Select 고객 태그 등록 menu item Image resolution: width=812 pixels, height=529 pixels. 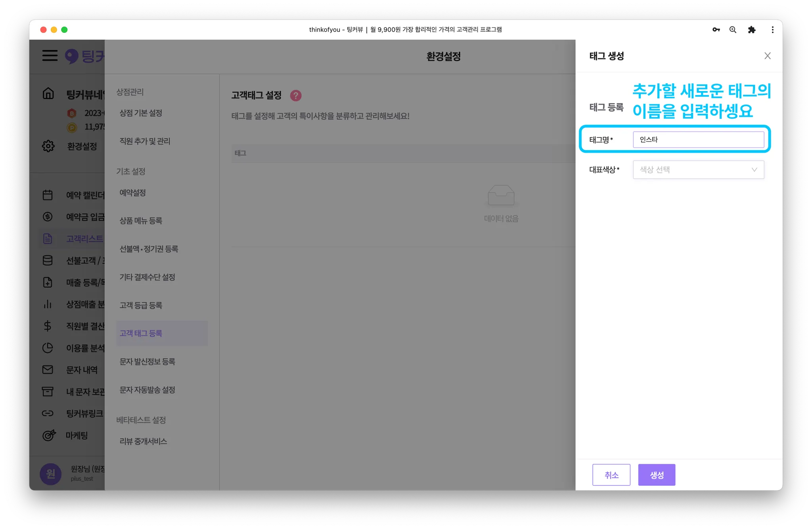click(141, 333)
